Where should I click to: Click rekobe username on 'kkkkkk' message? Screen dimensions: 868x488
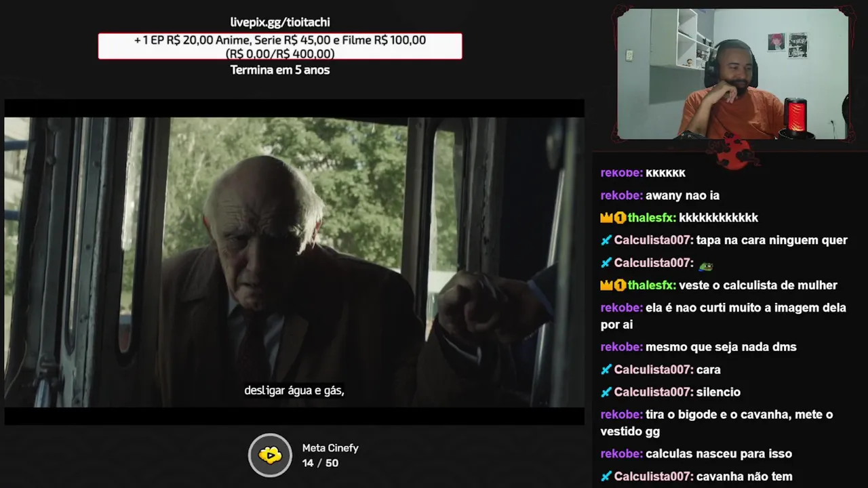point(621,173)
